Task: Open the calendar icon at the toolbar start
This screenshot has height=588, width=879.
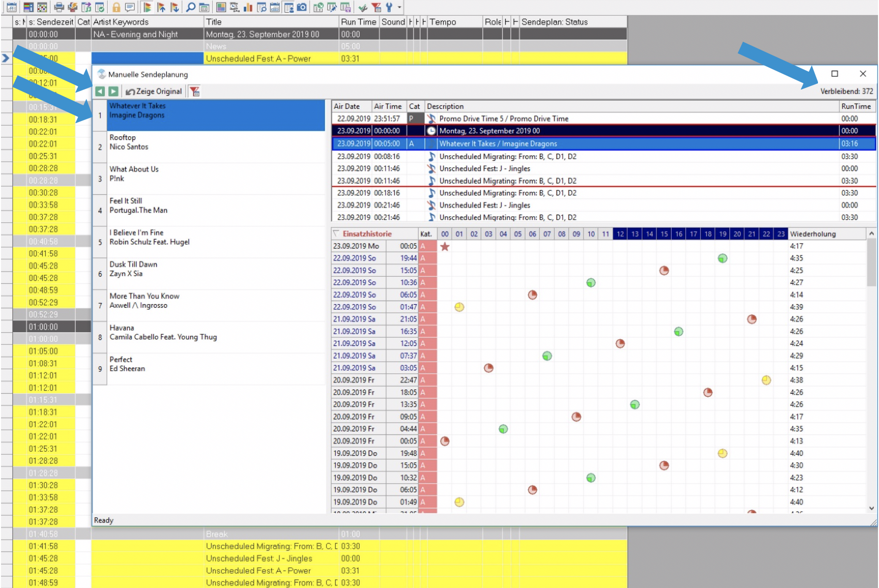Action: coord(11,7)
